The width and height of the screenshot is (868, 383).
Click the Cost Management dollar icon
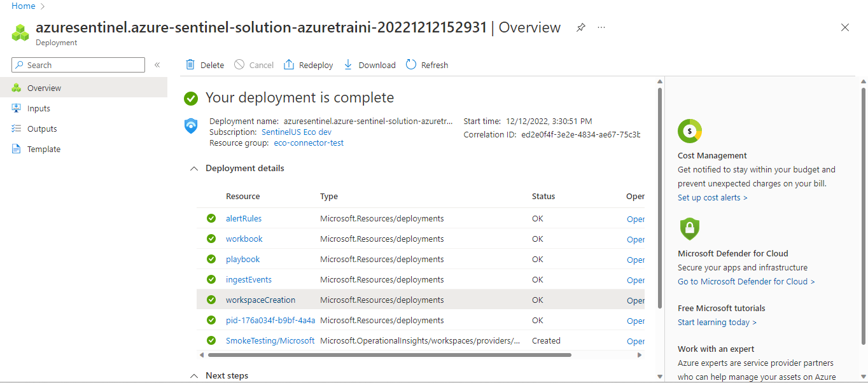690,131
